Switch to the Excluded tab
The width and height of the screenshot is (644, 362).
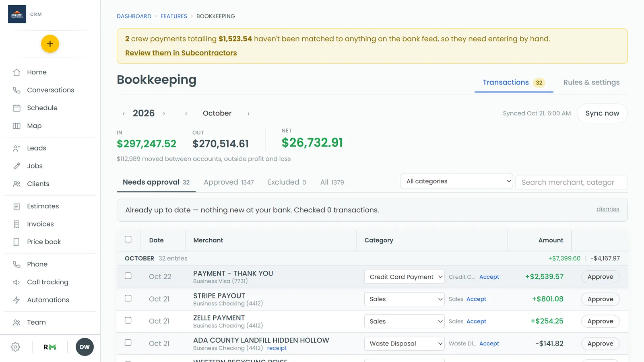click(287, 182)
